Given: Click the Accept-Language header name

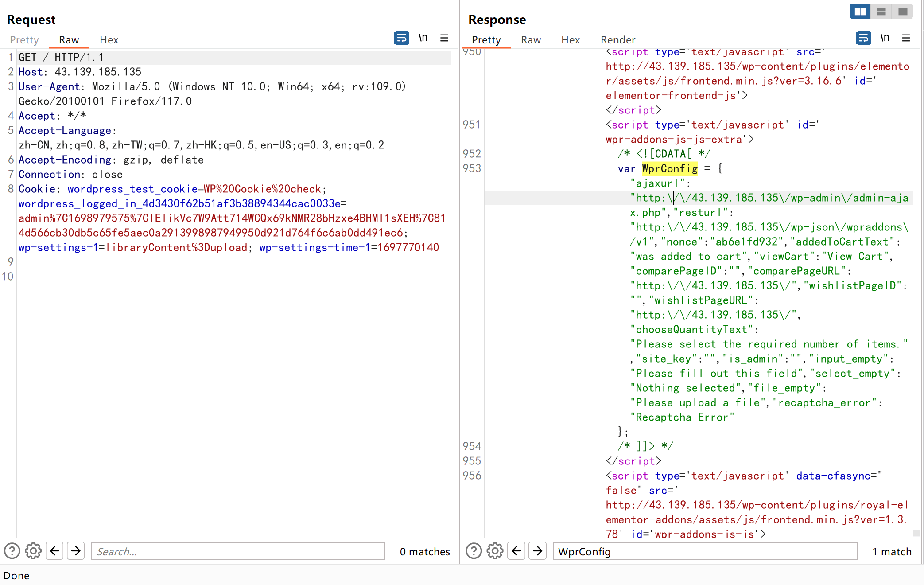Looking at the screenshot, I should [x=65, y=130].
